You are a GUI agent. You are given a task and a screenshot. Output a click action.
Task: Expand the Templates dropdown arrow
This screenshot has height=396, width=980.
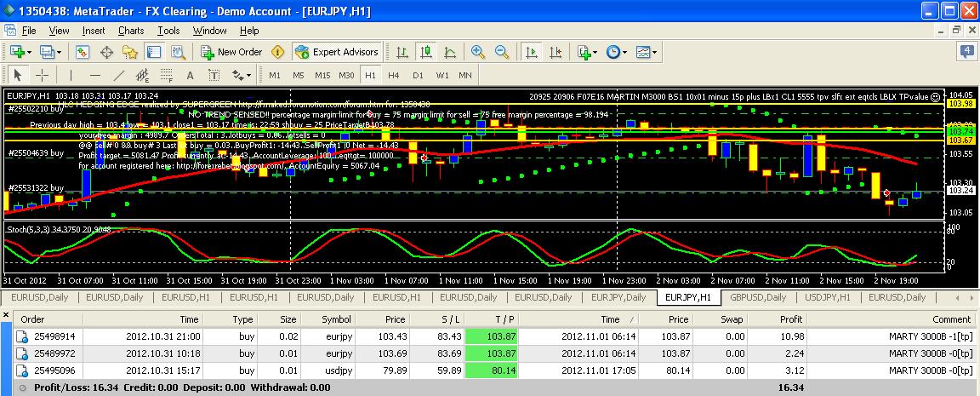654,53
